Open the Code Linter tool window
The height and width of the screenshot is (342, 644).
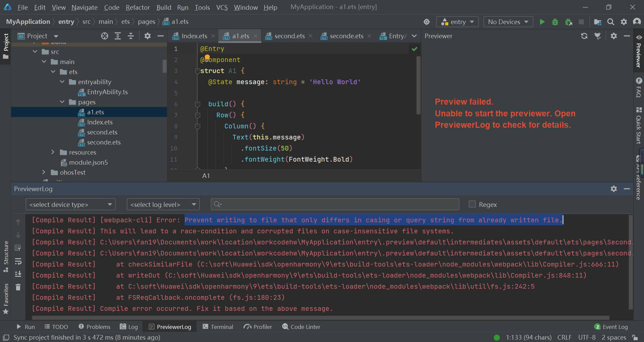point(301,327)
